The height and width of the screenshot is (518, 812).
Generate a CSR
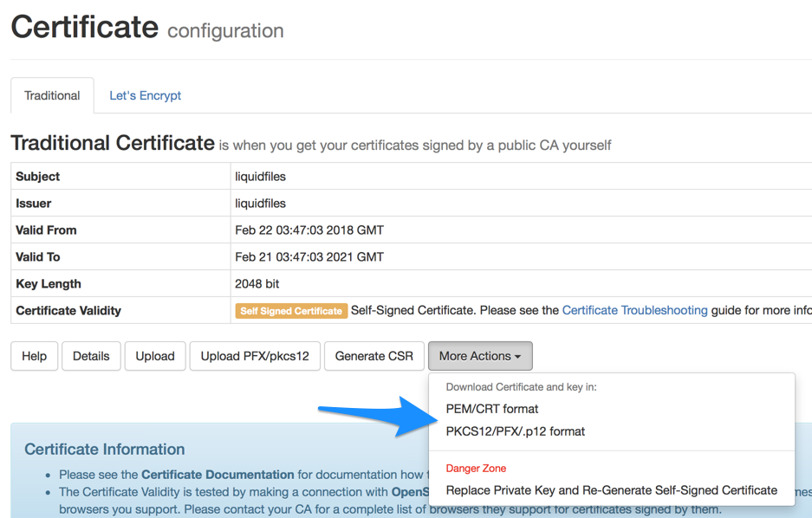pyautogui.click(x=374, y=355)
